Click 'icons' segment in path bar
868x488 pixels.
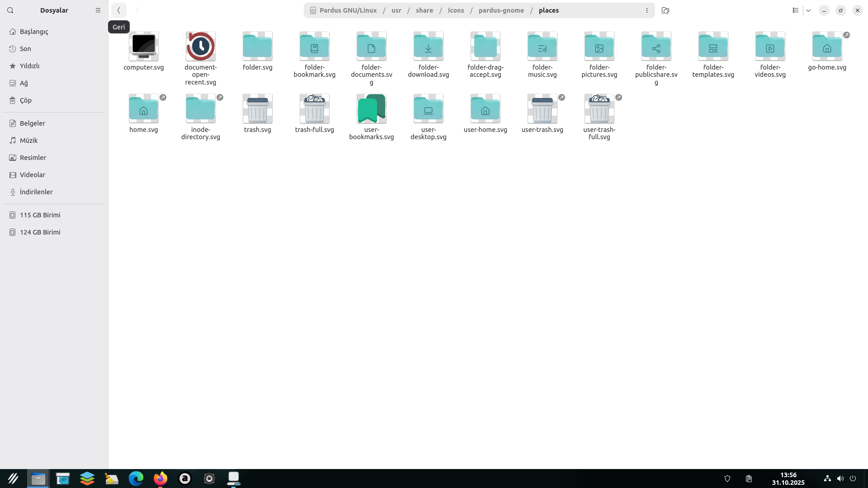pos(456,10)
